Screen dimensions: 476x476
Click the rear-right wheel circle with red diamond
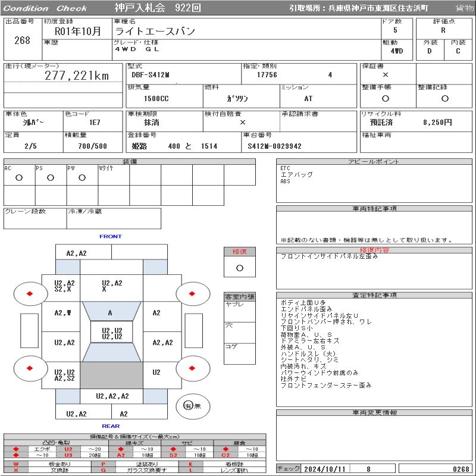193,368
